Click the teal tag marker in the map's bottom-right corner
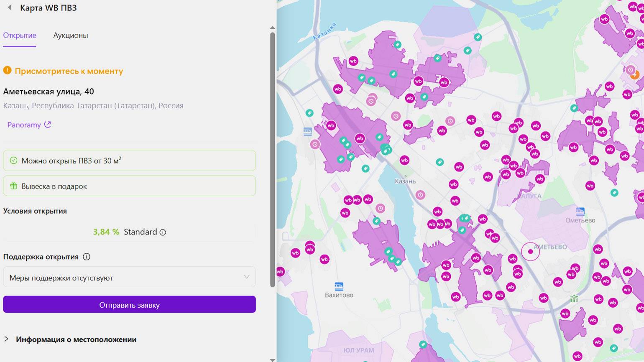 (614, 348)
